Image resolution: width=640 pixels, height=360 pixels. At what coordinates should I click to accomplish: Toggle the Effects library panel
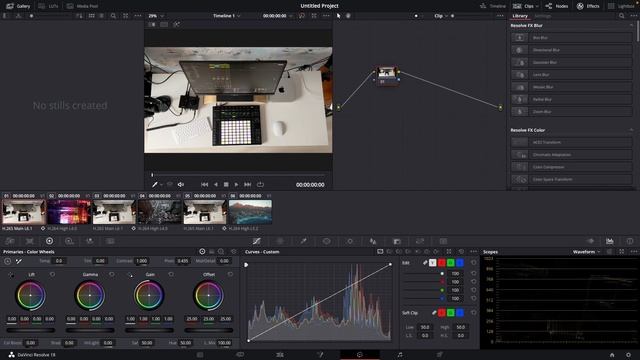[x=588, y=6]
